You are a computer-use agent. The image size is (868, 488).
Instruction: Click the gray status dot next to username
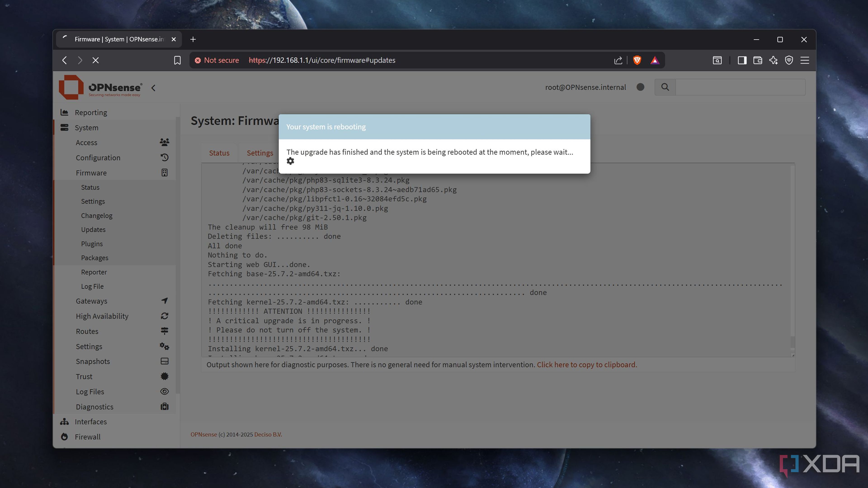pyautogui.click(x=640, y=87)
